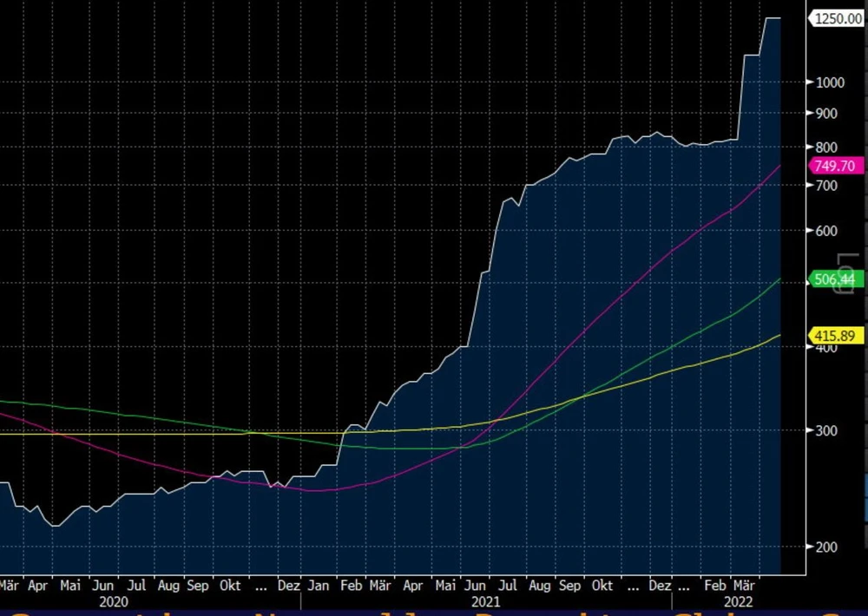Click the 1000 tick on the price axis
This screenshot has height=616, width=868.
829,83
